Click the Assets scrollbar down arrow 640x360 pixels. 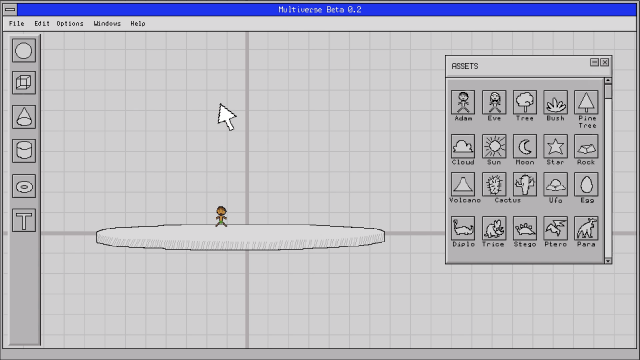click(608, 260)
